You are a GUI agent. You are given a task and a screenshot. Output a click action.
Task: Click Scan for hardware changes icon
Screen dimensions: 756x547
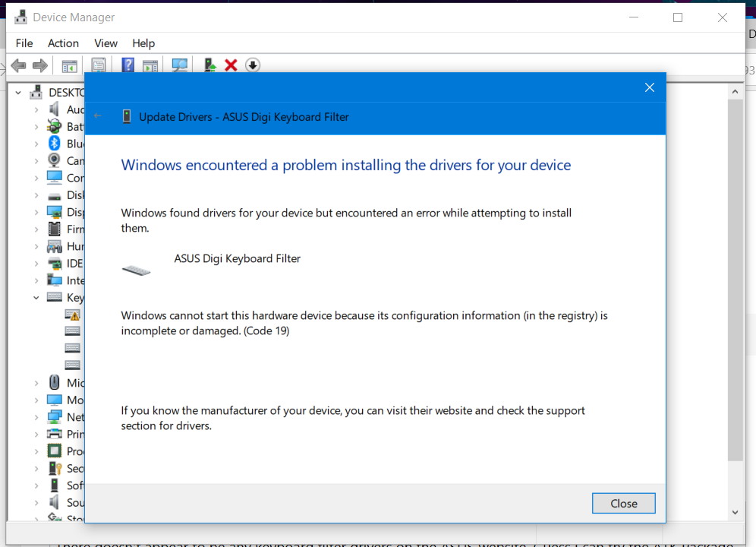(179, 65)
